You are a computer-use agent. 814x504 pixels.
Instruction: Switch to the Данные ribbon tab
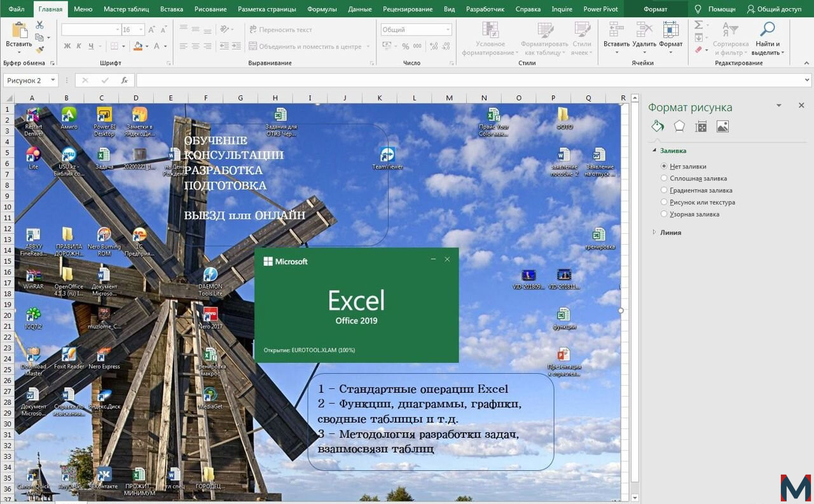coord(360,9)
